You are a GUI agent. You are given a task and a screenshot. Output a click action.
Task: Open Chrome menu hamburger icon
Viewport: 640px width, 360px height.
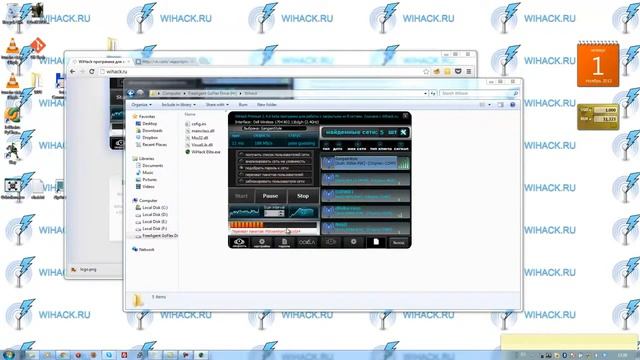pos(469,71)
